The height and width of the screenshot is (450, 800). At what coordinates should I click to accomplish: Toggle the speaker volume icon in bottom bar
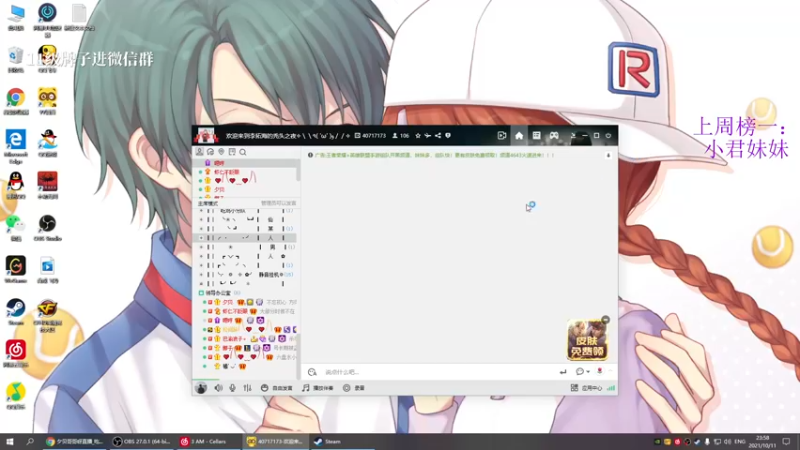[218, 388]
